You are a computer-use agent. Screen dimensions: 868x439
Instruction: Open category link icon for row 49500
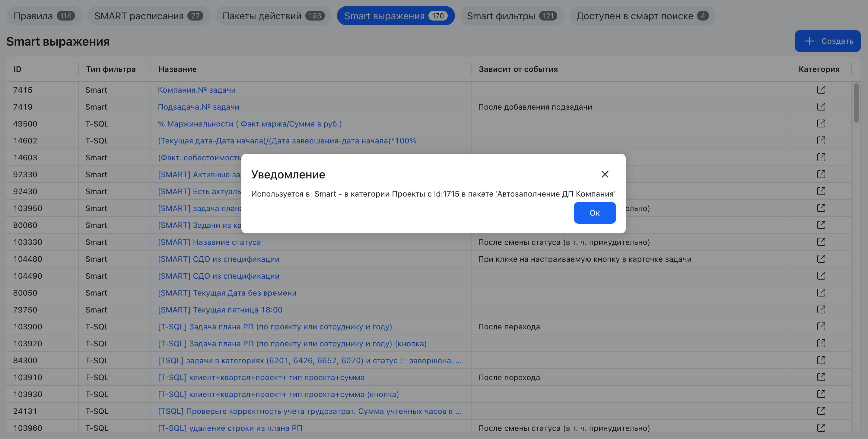coord(821,123)
